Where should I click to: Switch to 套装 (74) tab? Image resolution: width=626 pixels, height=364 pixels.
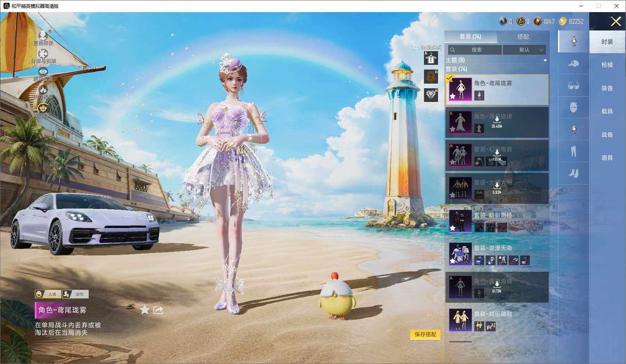pyautogui.click(x=470, y=36)
